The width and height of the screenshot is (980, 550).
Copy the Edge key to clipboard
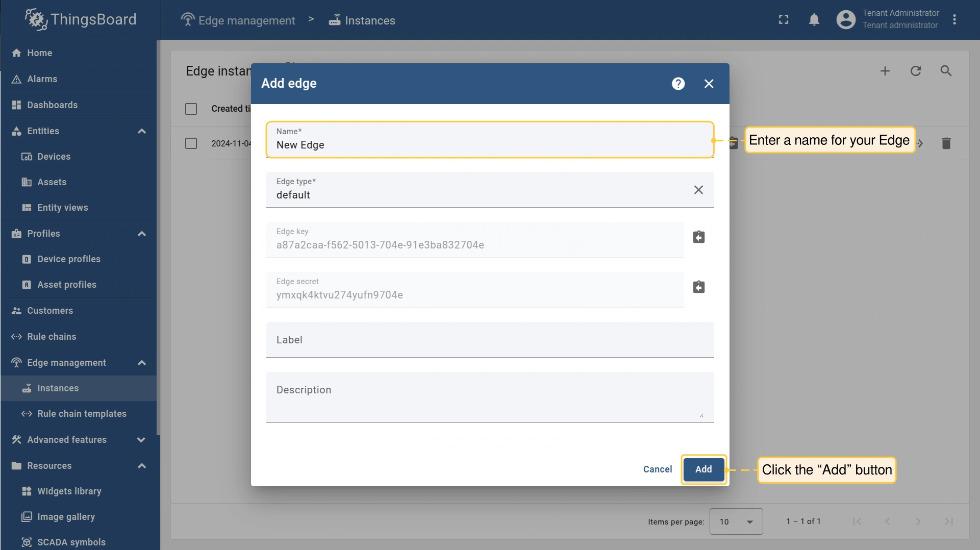click(x=698, y=237)
